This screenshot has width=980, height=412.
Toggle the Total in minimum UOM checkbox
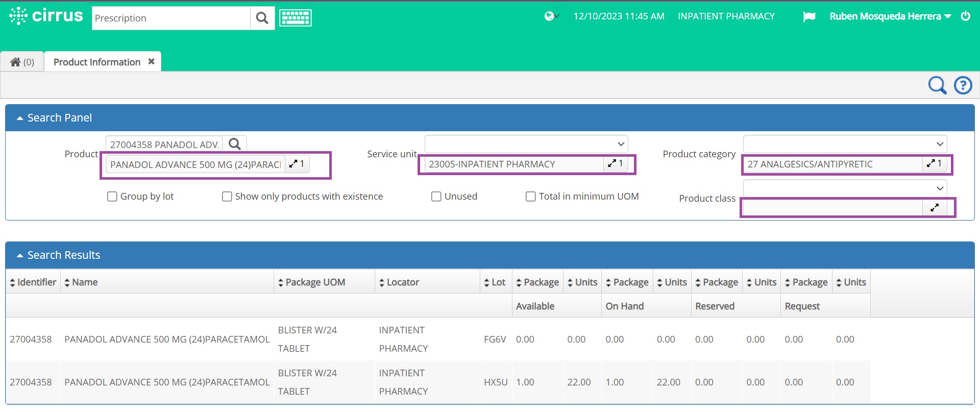point(531,197)
